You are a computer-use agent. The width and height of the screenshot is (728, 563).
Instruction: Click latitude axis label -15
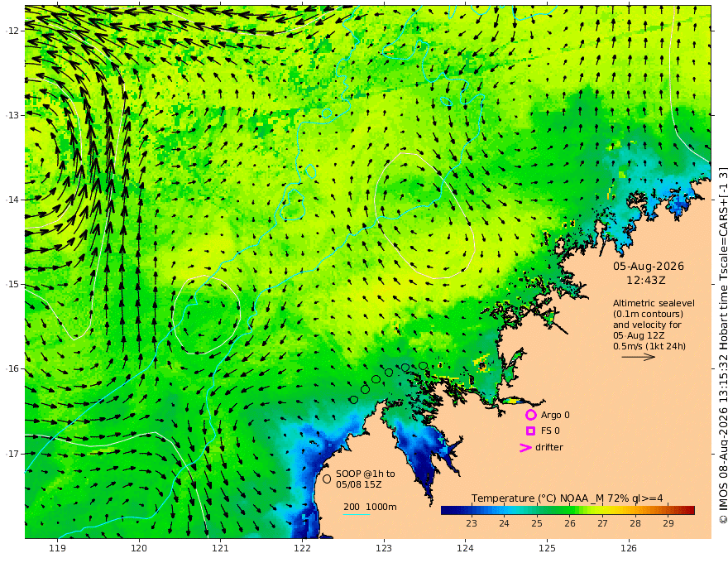click(12, 284)
